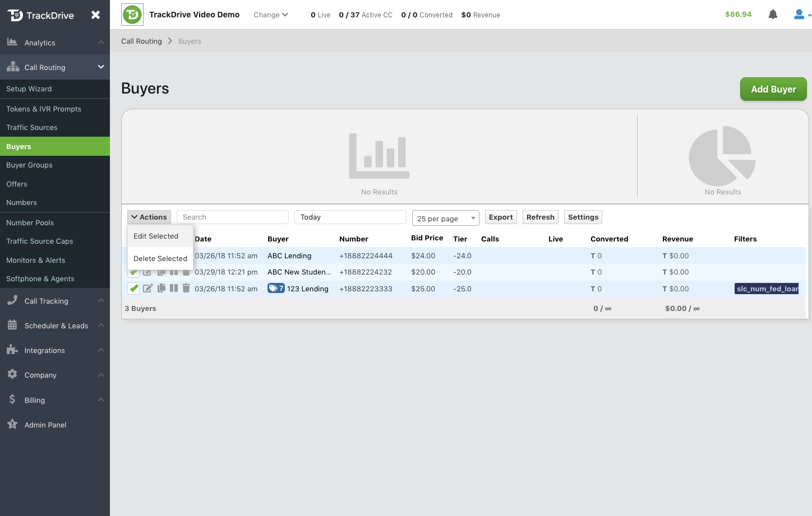Click the $86.94 balance
The image size is (812, 516).
(738, 15)
